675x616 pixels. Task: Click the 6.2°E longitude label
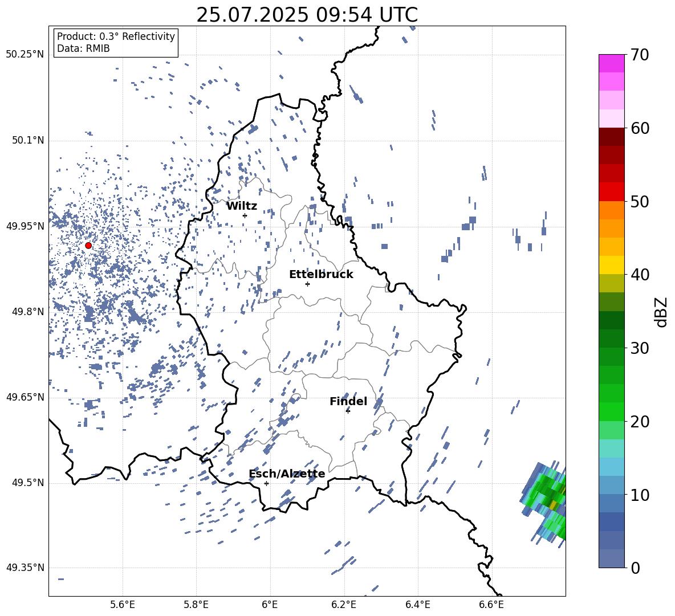pos(344,605)
